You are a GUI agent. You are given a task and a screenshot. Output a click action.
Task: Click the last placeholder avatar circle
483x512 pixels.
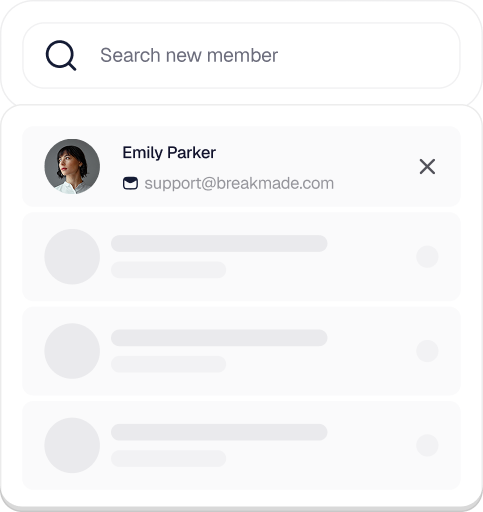(72, 445)
